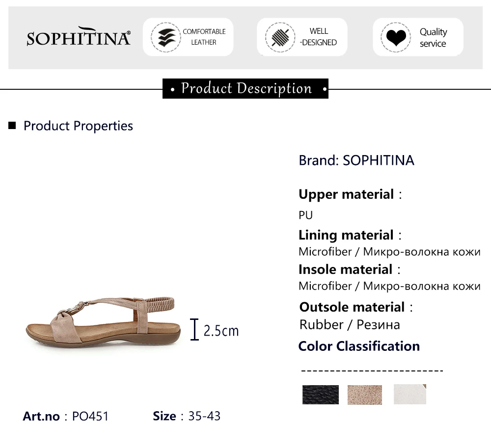Image resolution: width=491 pixels, height=448 pixels.
Task: Click the Size 35-43 text
Action: pyautogui.click(x=187, y=416)
